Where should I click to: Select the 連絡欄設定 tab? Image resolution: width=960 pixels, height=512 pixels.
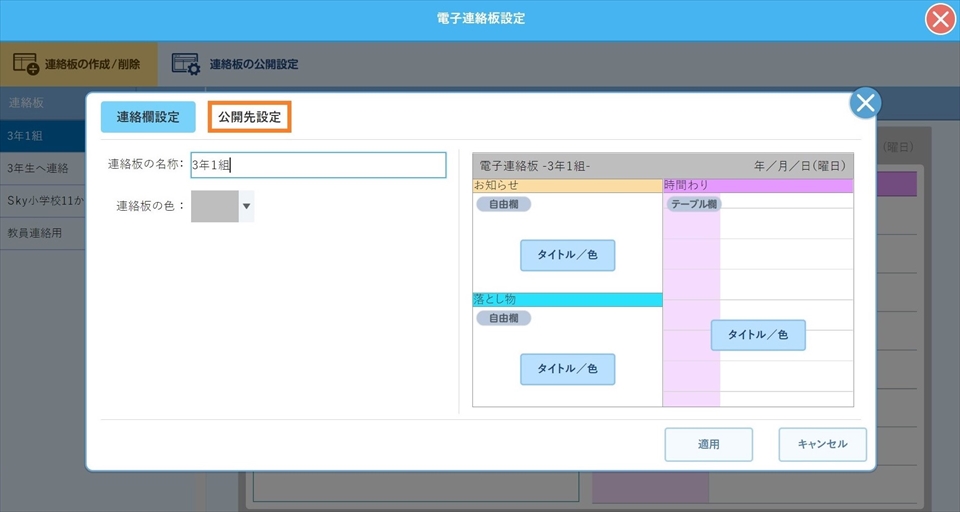point(148,117)
